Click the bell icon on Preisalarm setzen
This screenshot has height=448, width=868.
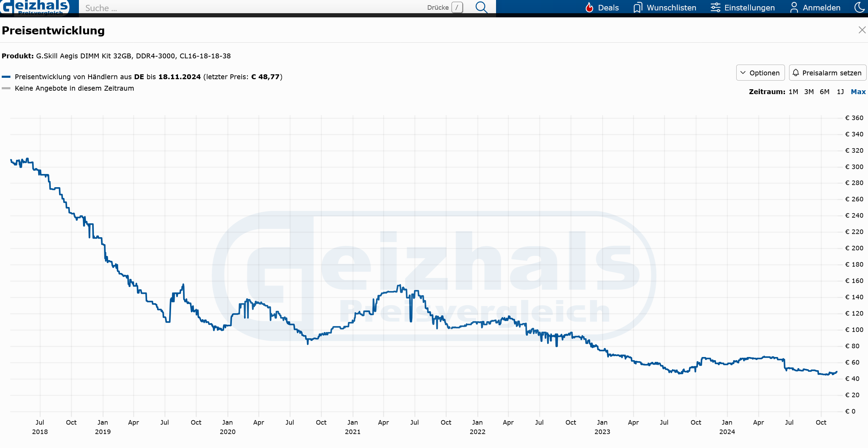coord(796,73)
